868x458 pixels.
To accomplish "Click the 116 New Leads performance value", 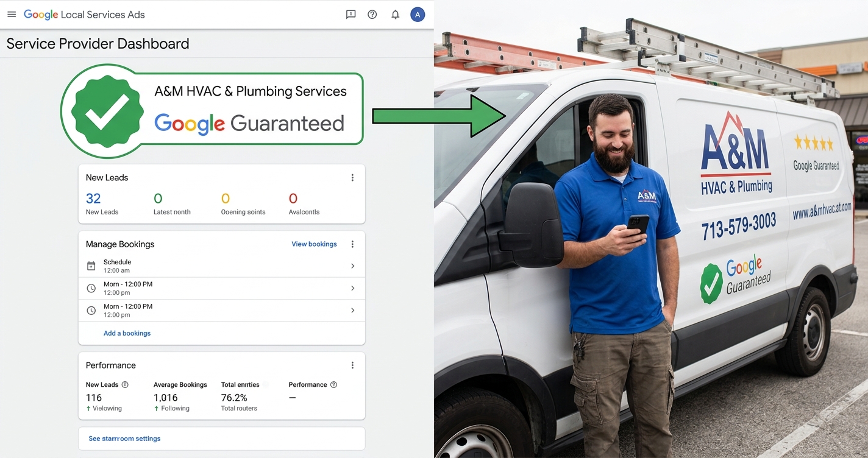I will pyautogui.click(x=94, y=398).
